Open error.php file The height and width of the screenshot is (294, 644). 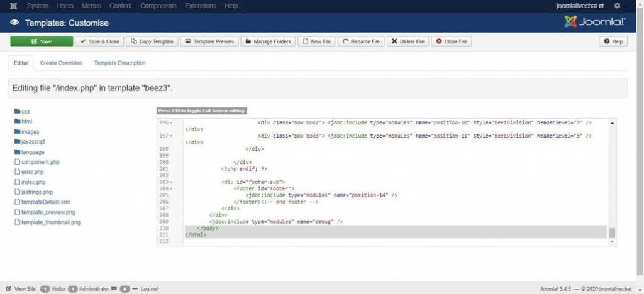[29, 171]
